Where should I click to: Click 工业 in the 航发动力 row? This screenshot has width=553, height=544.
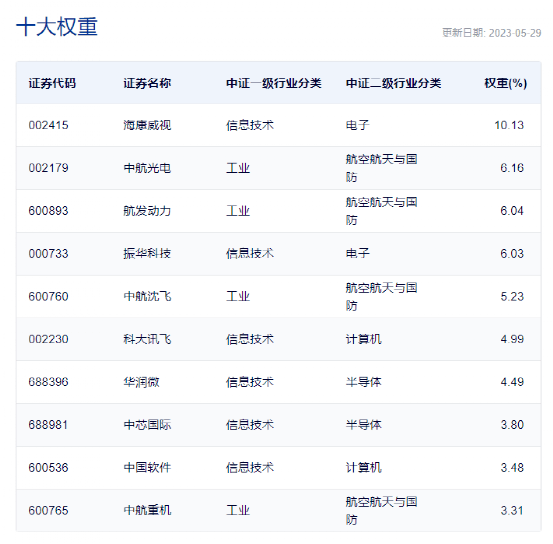click(x=238, y=211)
